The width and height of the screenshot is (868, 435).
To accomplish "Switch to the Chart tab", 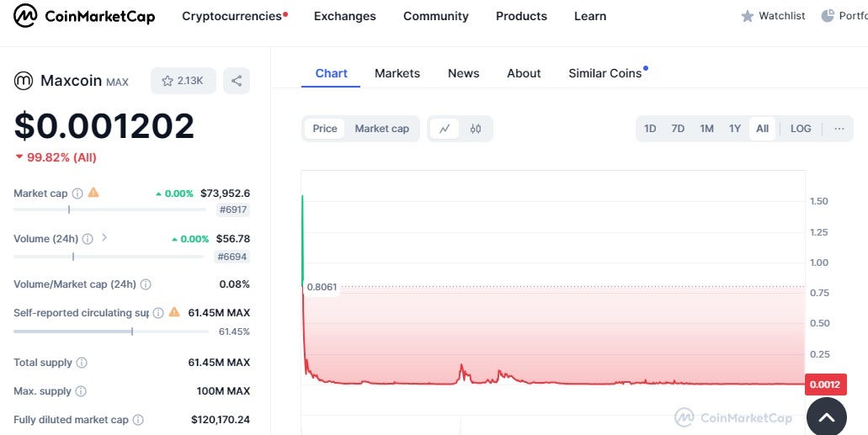I will pos(331,73).
